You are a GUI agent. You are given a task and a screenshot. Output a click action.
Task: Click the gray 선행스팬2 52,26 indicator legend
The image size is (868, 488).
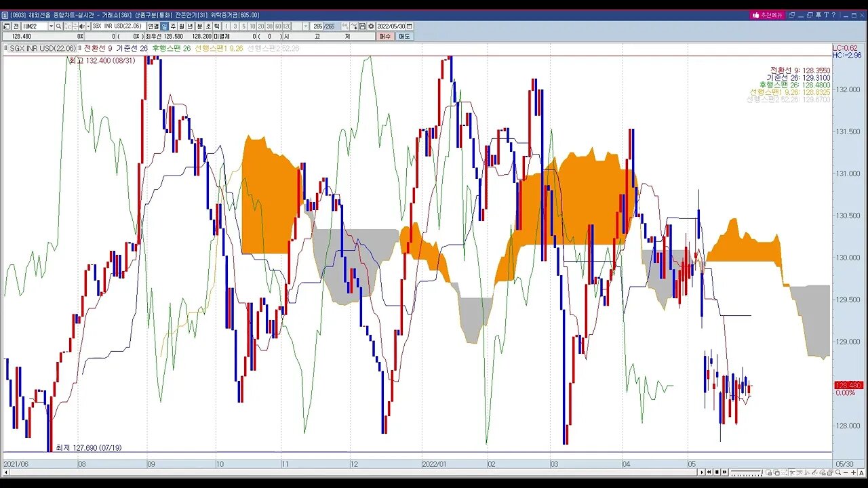[273, 48]
